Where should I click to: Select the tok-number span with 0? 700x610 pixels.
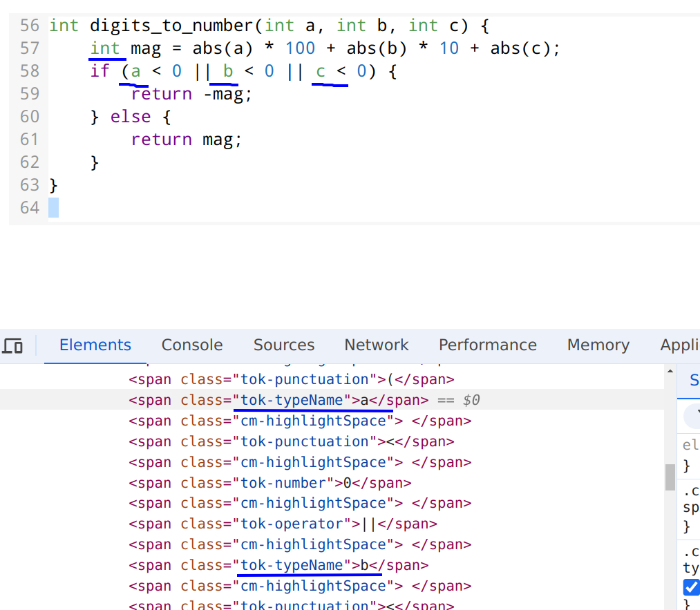(x=269, y=483)
